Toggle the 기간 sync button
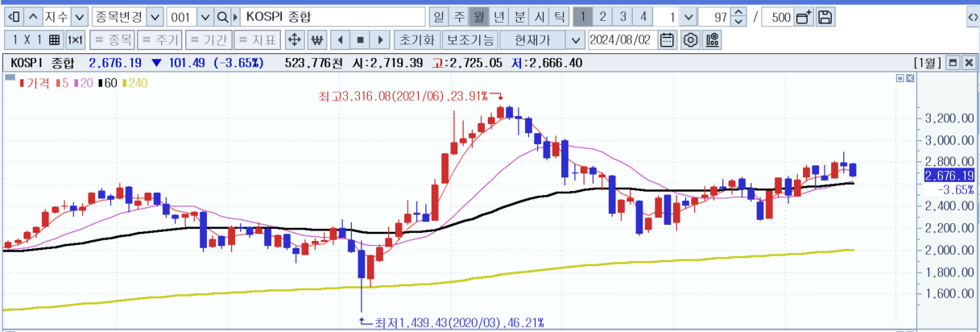Viewport: 980px width, 332px height. pyautogui.click(x=209, y=39)
